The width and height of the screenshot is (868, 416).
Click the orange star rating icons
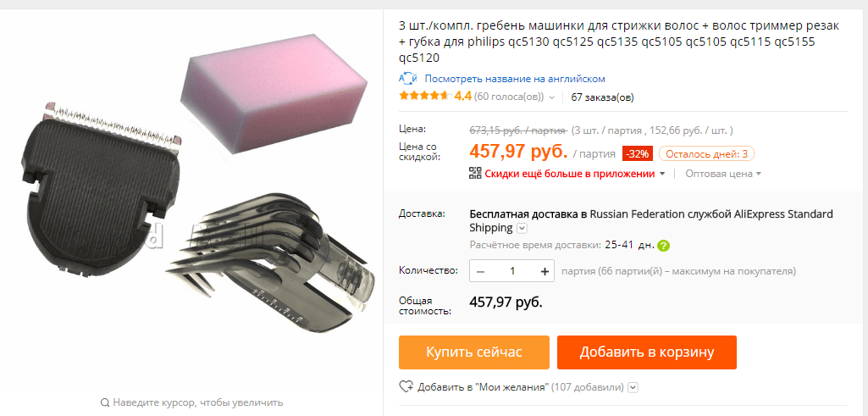[424, 96]
